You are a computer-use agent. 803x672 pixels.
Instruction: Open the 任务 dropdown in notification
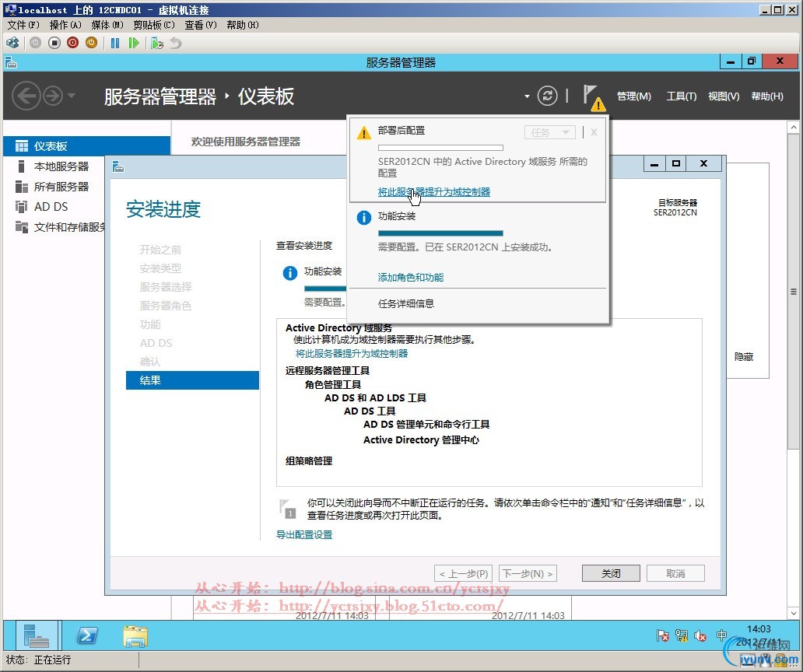click(x=549, y=132)
